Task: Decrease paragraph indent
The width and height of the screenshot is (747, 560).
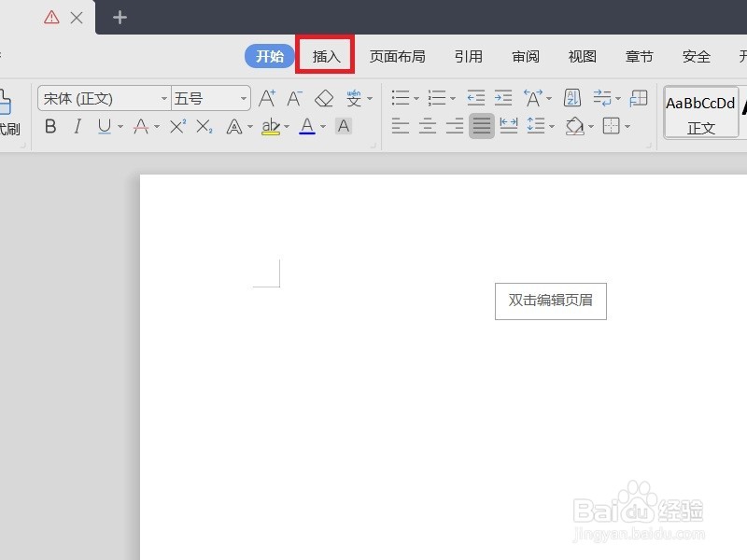Action: (475, 98)
